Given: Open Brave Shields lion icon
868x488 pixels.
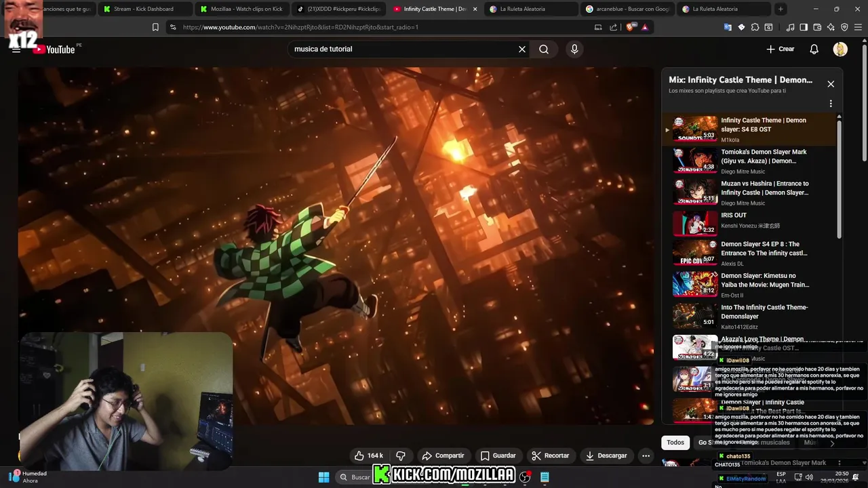Looking at the screenshot, I should (x=630, y=27).
